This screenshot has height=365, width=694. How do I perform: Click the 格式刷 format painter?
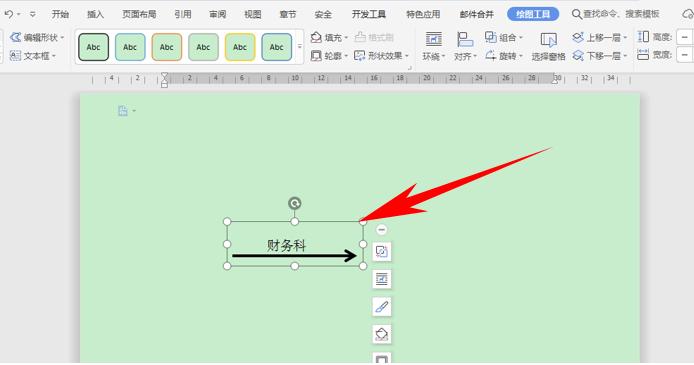[374, 37]
